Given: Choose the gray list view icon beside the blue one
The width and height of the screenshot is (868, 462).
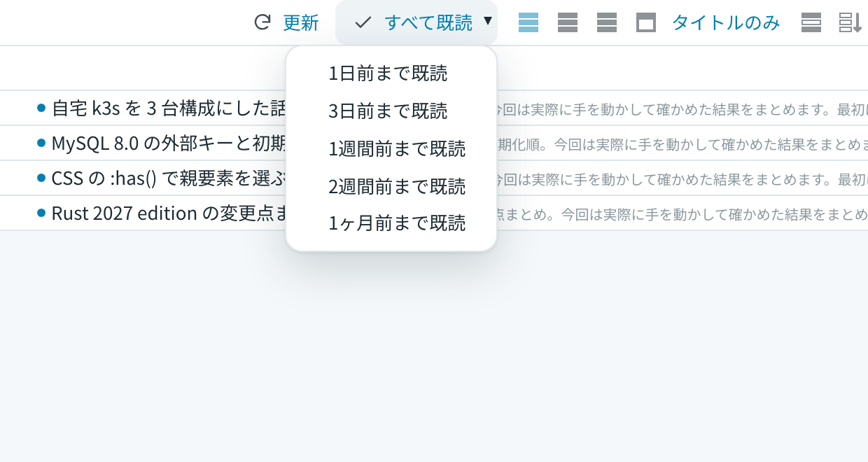Looking at the screenshot, I should click(568, 22).
